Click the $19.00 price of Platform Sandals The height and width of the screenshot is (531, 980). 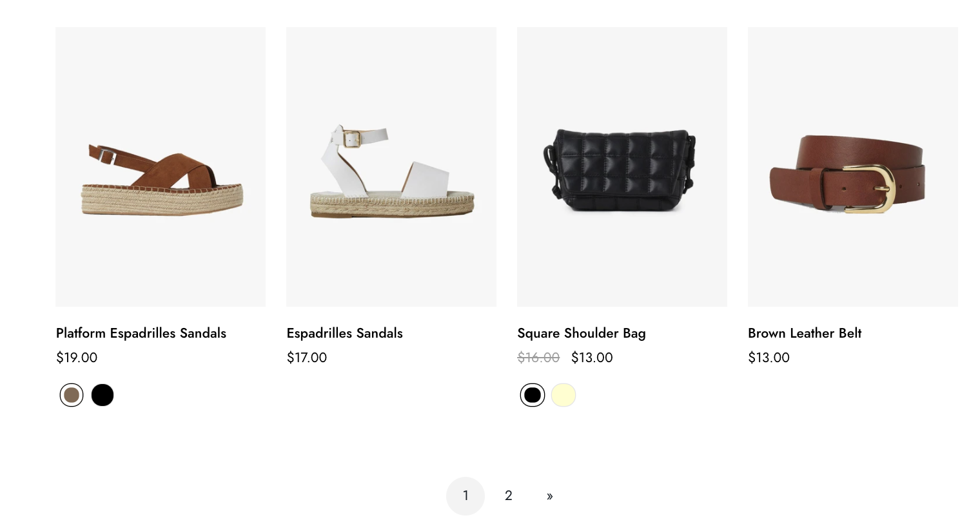pos(77,358)
